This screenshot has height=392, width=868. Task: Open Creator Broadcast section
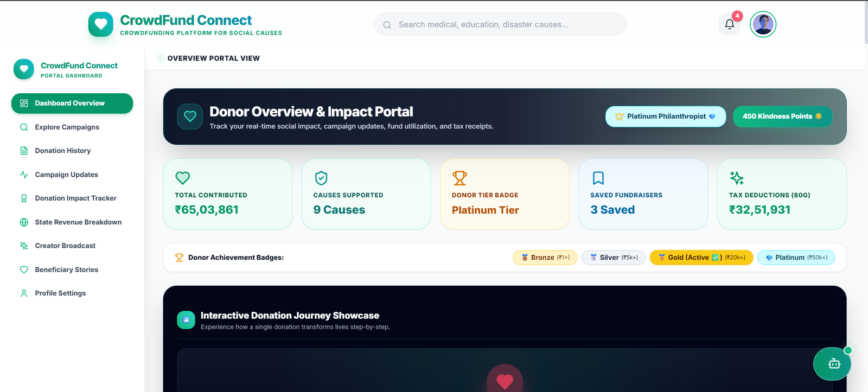point(72,246)
